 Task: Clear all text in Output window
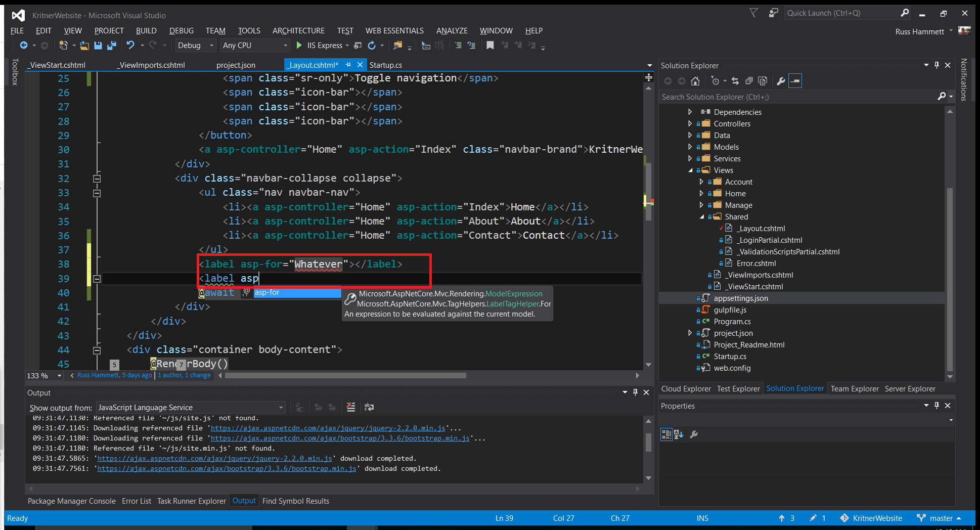[x=351, y=407]
